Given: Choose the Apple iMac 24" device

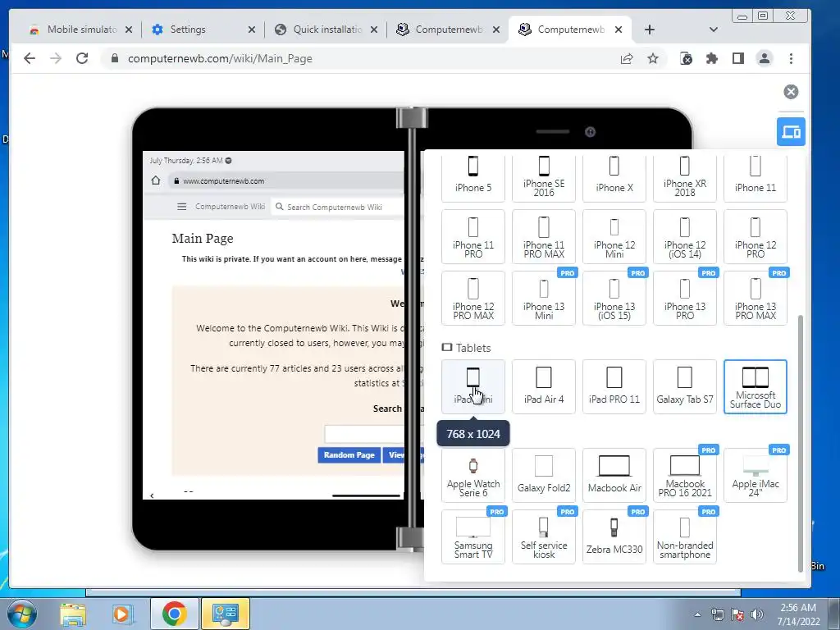Looking at the screenshot, I should [756, 475].
